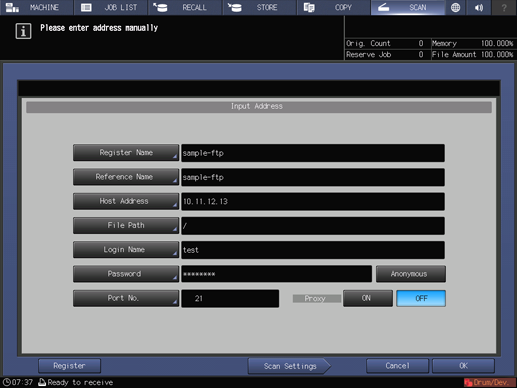Click the speaker sound icon
The image size is (517, 388).
pyautogui.click(x=479, y=7)
